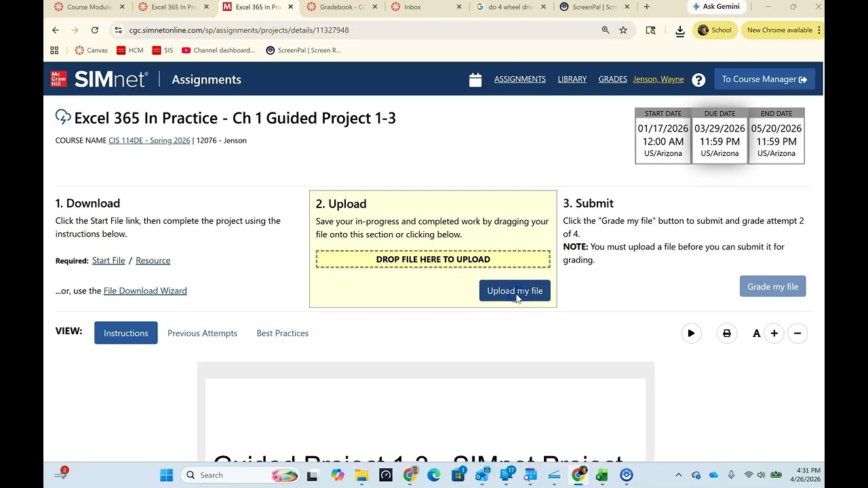
Task: Open a new browser tab
Action: (x=646, y=7)
